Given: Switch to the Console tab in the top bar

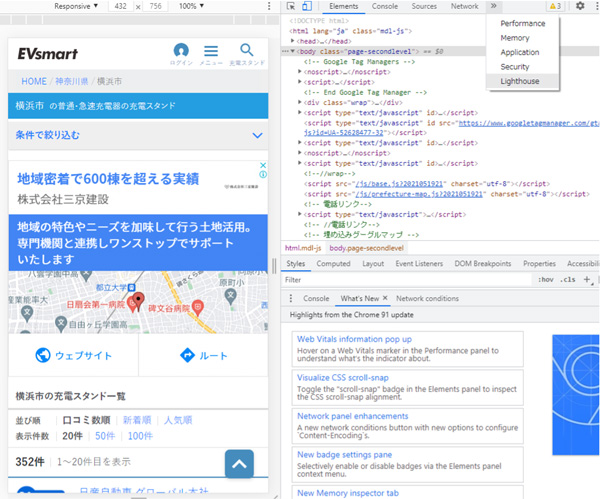Looking at the screenshot, I should point(385,6).
